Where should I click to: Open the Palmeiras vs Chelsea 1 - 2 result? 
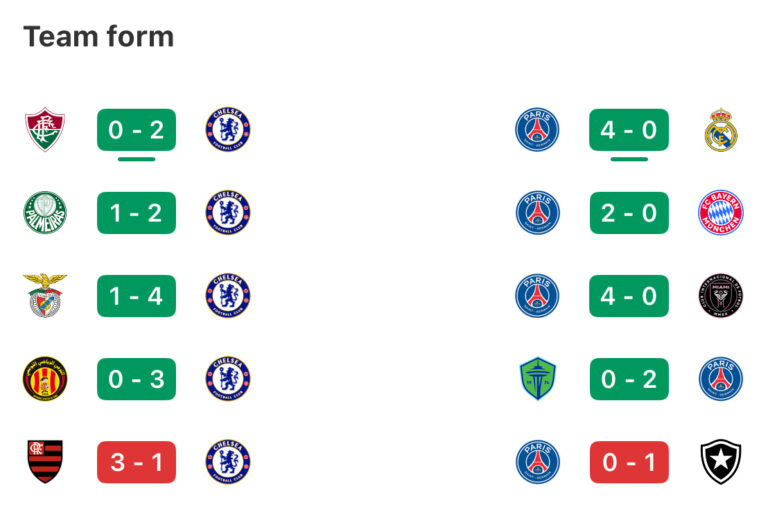136,213
